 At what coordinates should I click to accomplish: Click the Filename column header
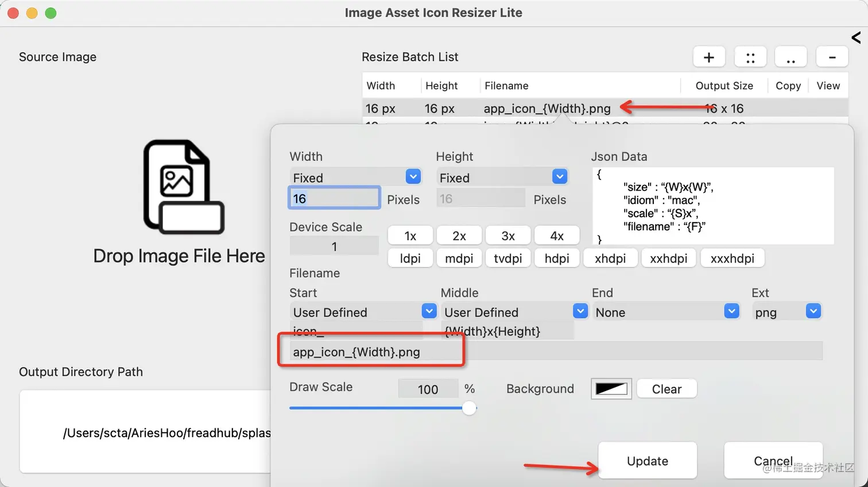click(506, 86)
